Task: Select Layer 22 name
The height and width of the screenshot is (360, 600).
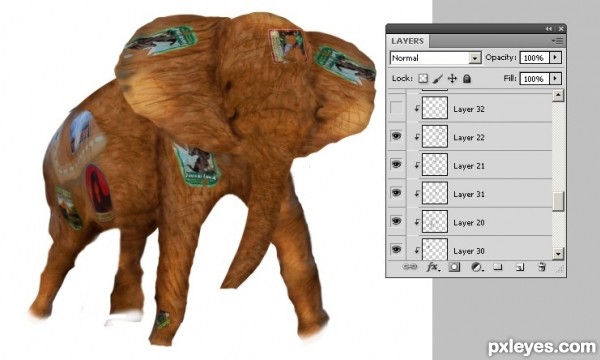Action: [x=469, y=137]
